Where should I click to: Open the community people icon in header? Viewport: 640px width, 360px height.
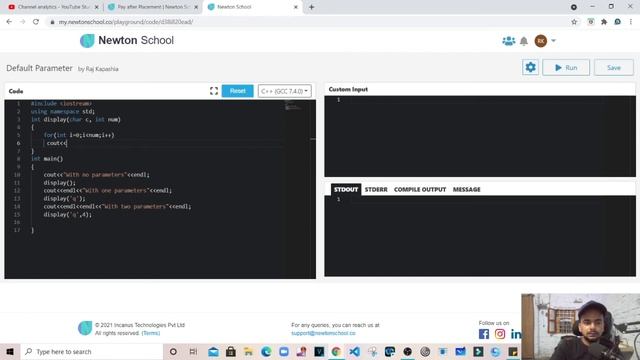pyautogui.click(x=509, y=41)
